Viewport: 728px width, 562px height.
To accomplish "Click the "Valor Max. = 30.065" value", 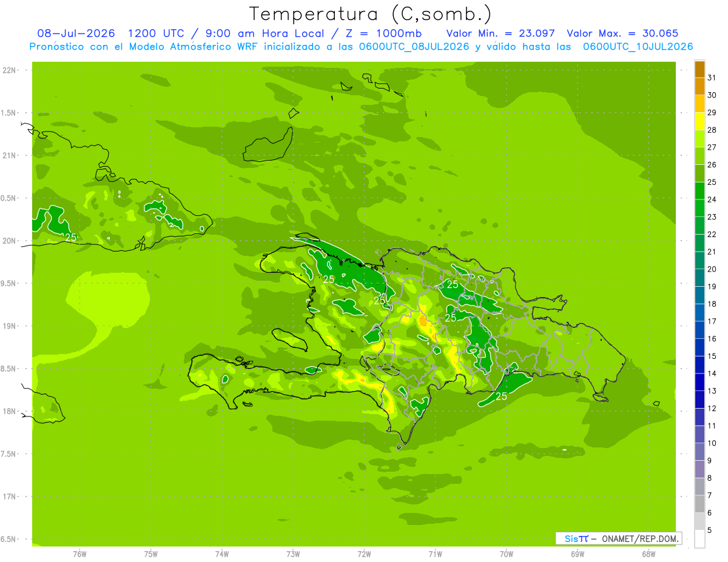I will tap(622, 33).
